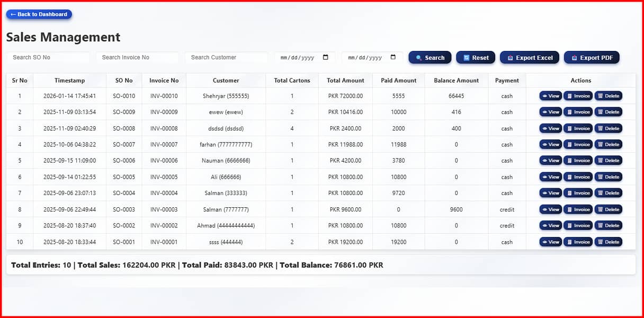Click the back arrow on Back to Dashboard
Image resolution: width=644 pixels, height=318 pixels.
pyautogui.click(x=13, y=14)
